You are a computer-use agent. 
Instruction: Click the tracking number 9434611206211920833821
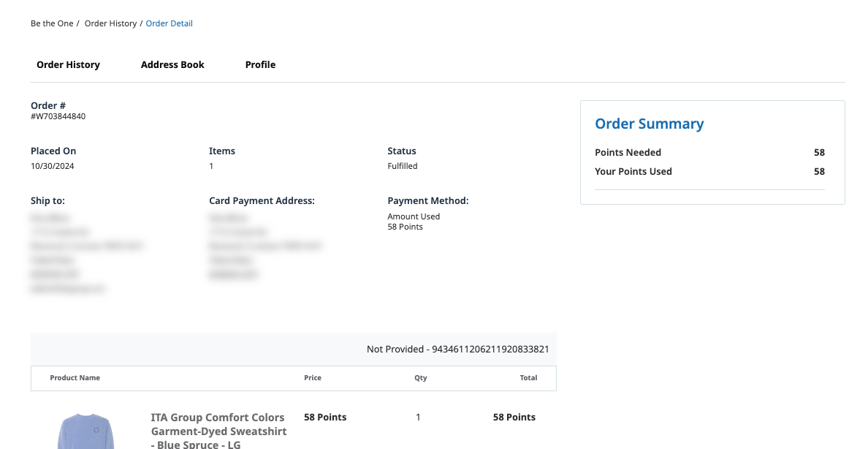[490, 350]
